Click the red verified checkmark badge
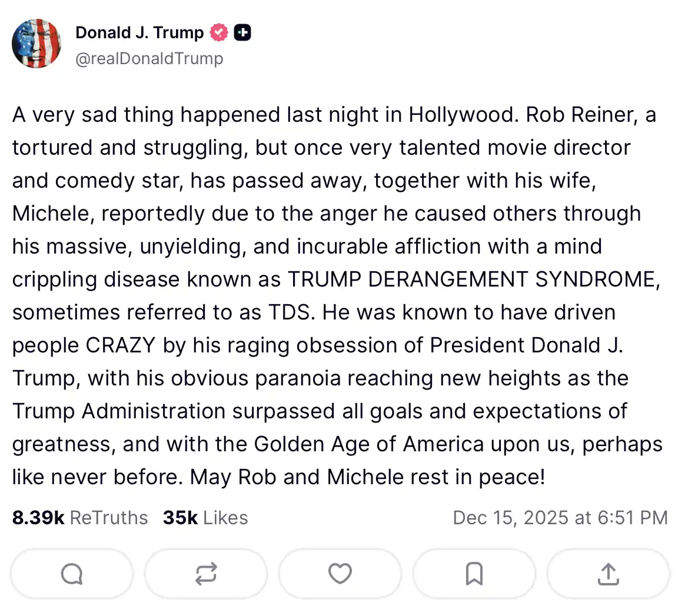Viewport: 685px width, 616px height. tap(219, 32)
